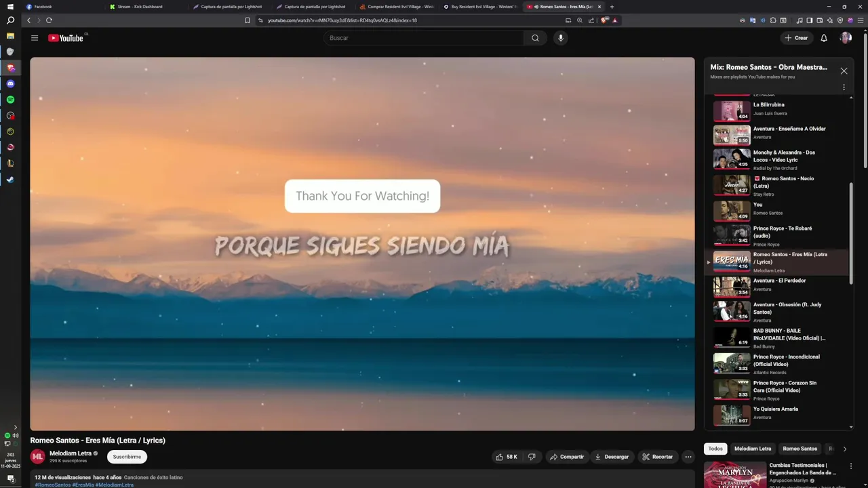The height and width of the screenshot is (488, 868).
Task: Select the Todos filter chip
Action: tap(715, 449)
